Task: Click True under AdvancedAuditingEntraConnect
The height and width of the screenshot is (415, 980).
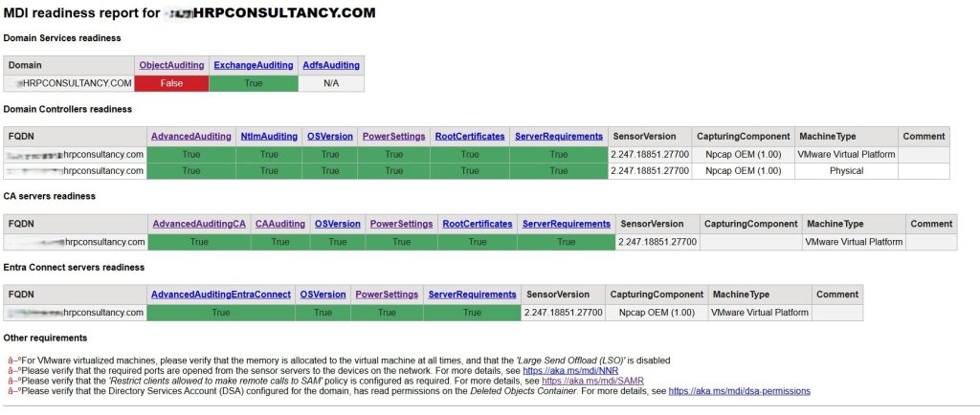Action: point(221,312)
